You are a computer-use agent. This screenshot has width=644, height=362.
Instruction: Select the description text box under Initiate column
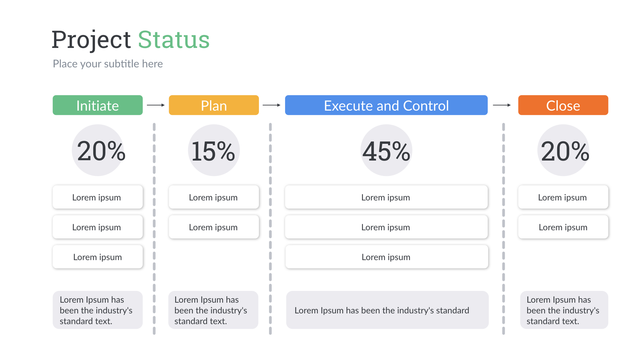pos(98,310)
